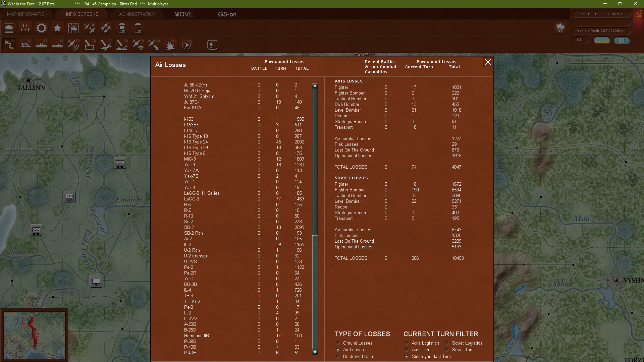This screenshot has height=362, width=644.
Task: Click the LaGG-3 losses row
Action: tap(244, 199)
